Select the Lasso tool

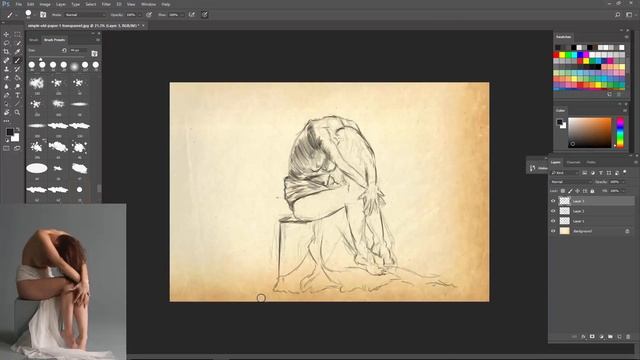6,43
